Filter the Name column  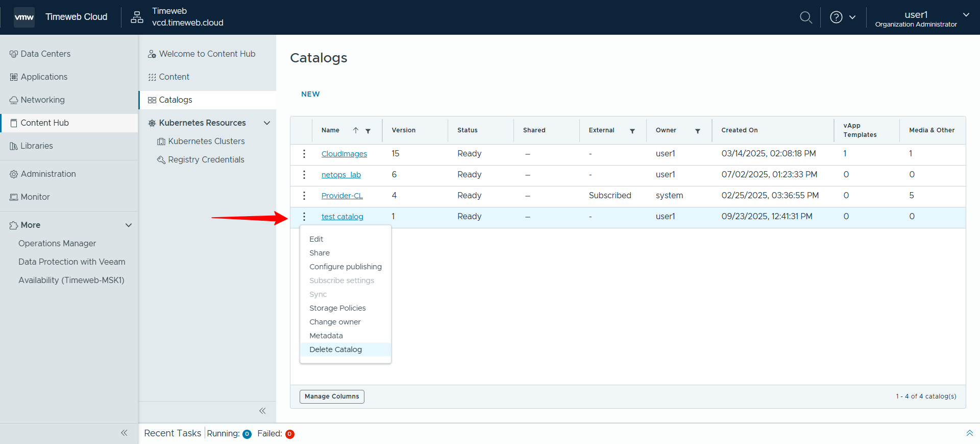(x=368, y=131)
